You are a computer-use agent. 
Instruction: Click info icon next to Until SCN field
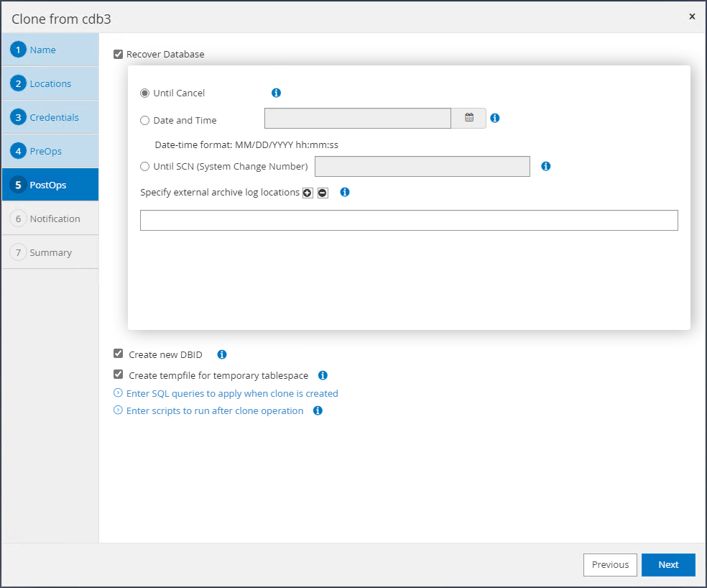(545, 166)
